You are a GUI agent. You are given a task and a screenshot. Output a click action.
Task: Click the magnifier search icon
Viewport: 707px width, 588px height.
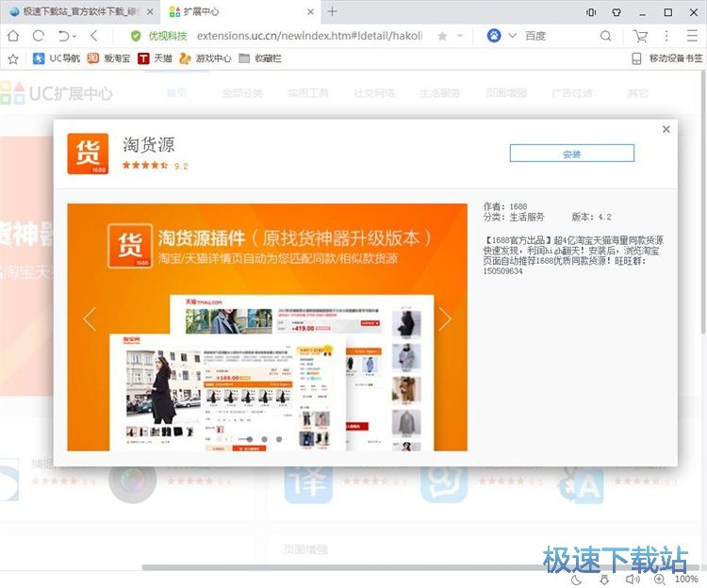click(606, 36)
